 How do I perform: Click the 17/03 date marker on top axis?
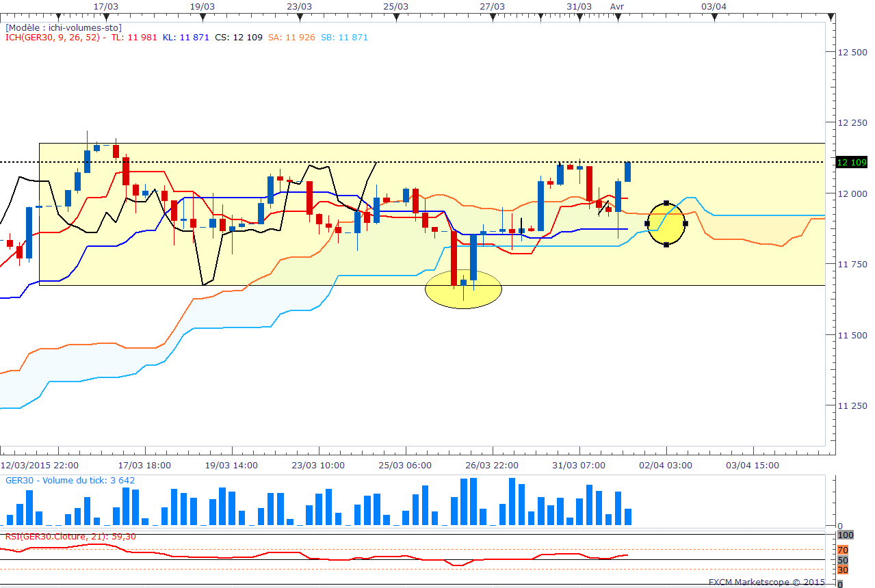(105, 6)
